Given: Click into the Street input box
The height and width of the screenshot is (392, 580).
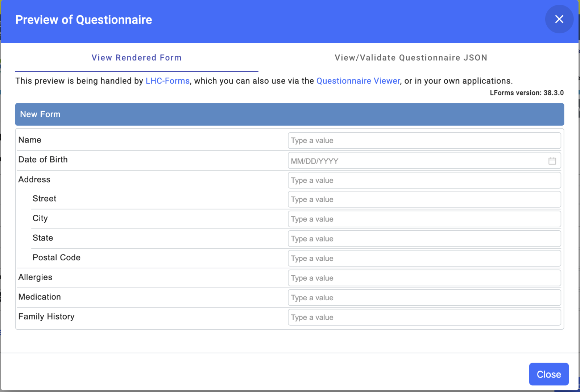Looking at the screenshot, I should pyautogui.click(x=424, y=200).
